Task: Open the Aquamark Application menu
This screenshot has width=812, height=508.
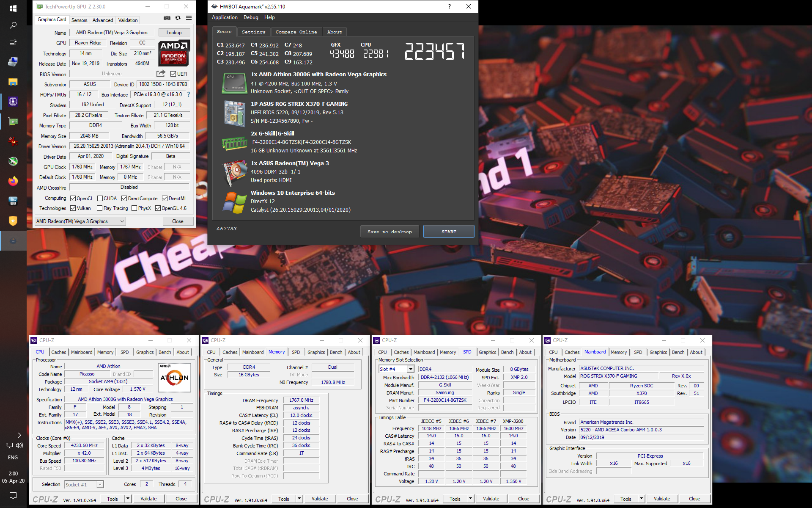Action: click(225, 17)
